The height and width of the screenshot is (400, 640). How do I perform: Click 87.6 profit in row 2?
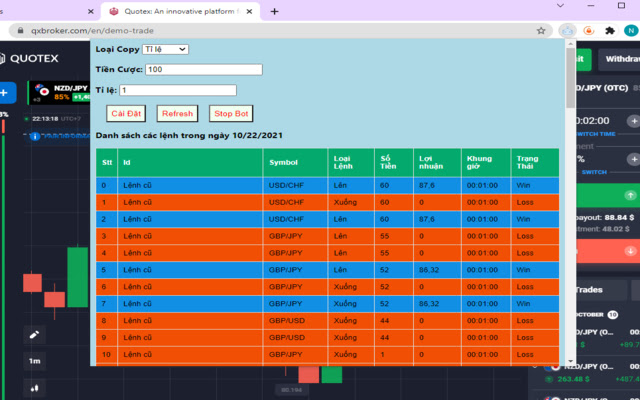point(427,219)
